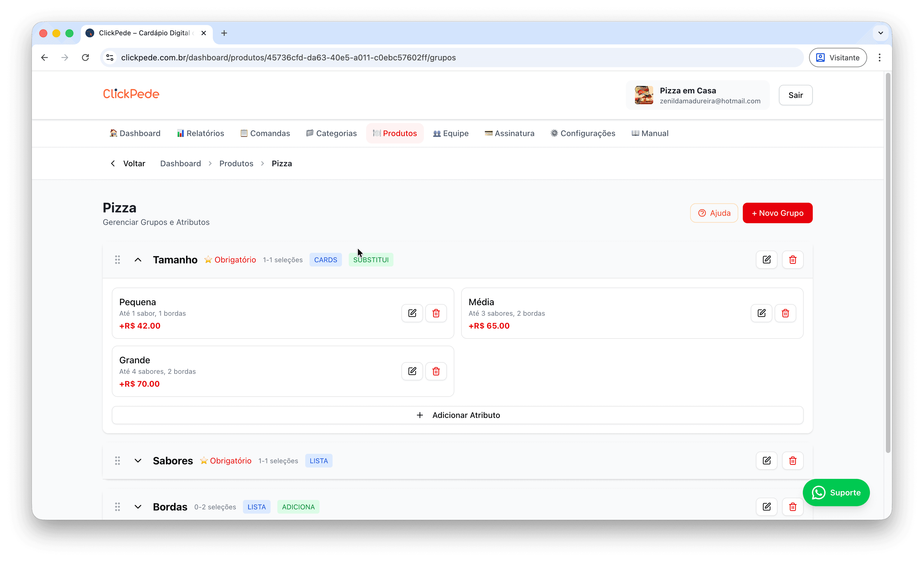This screenshot has height=562, width=924.
Task: Grab the Tamanho group drag handle
Action: 117,260
